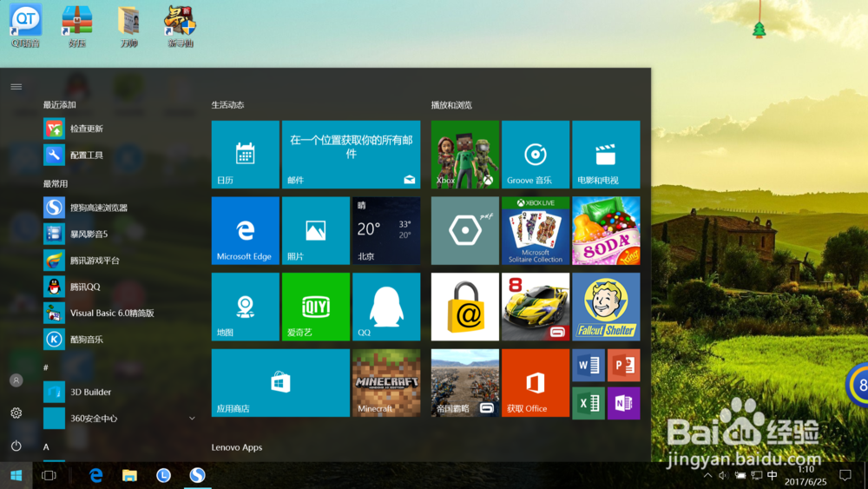Image resolution: width=868 pixels, height=489 pixels.
Task: Open the Action Center notification icon
Action: click(845, 475)
